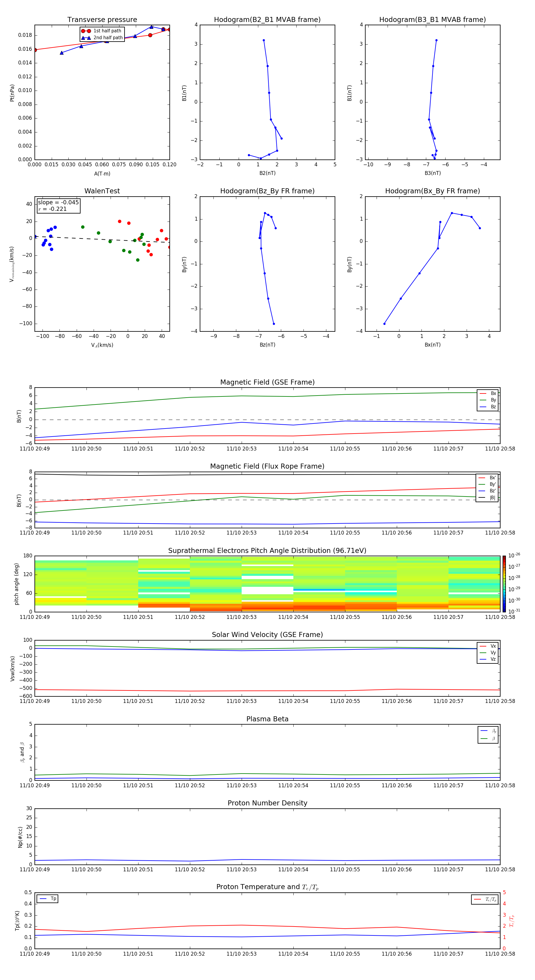Click the 'Pt(nPa)' y-axis label
Image resolution: width=535 pixels, height=980 pixels.
[12, 93]
